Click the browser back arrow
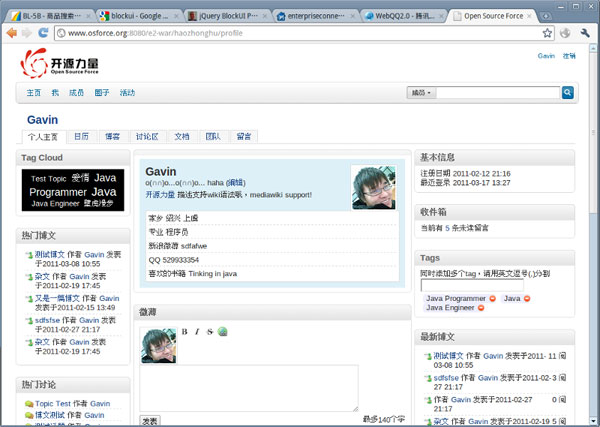The image size is (600, 427). pyautogui.click(x=11, y=33)
